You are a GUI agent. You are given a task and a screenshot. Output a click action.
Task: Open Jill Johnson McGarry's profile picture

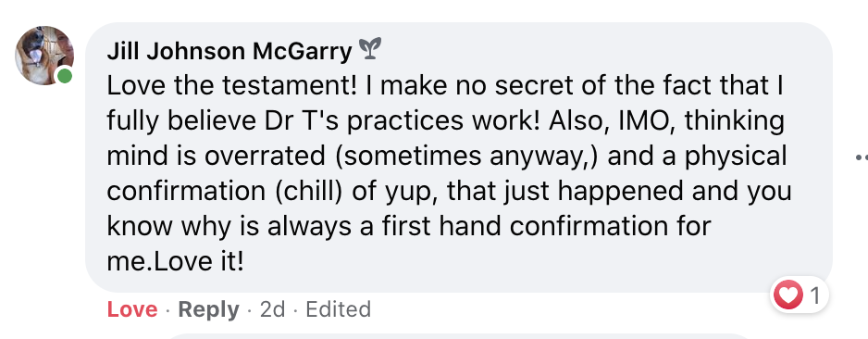pos(44,56)
